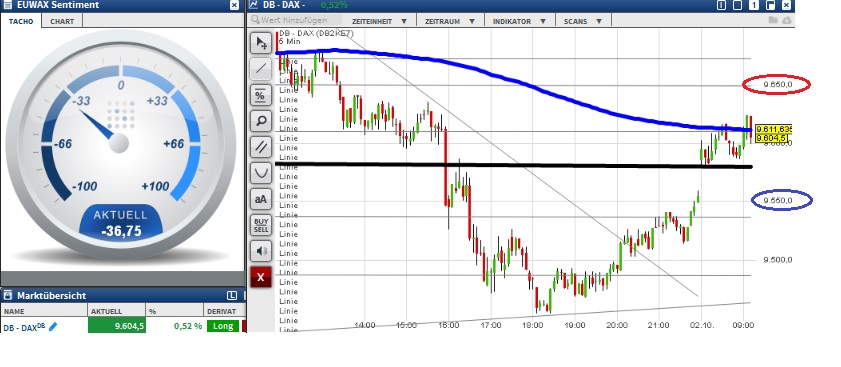
Task: Click the 9.650,0 axis label
Action: coord(778,84)
